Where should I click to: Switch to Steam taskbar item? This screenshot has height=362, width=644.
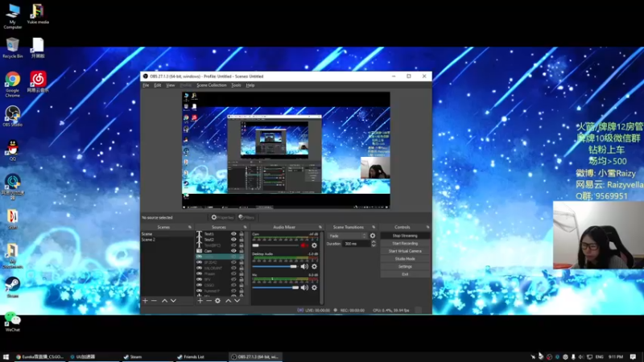[x=147, y=357]
